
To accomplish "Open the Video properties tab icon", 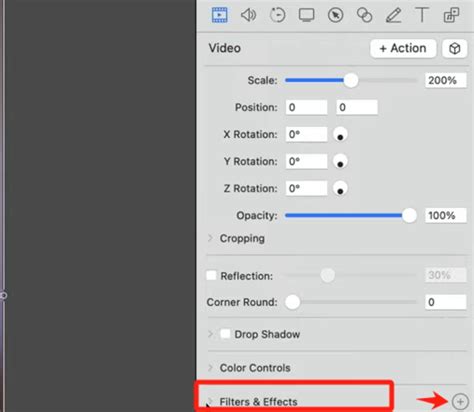I will point(220,15).
